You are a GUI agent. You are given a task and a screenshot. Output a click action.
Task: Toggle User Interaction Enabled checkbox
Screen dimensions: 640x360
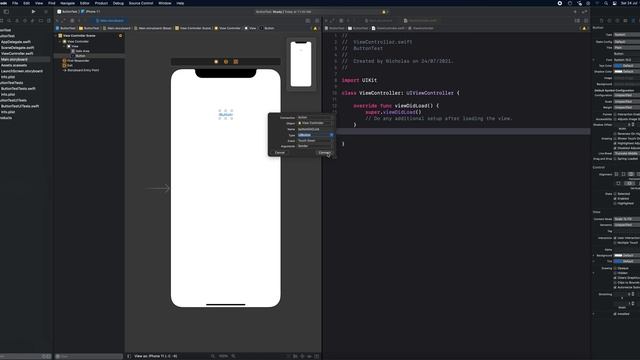[x=615, y=238]
